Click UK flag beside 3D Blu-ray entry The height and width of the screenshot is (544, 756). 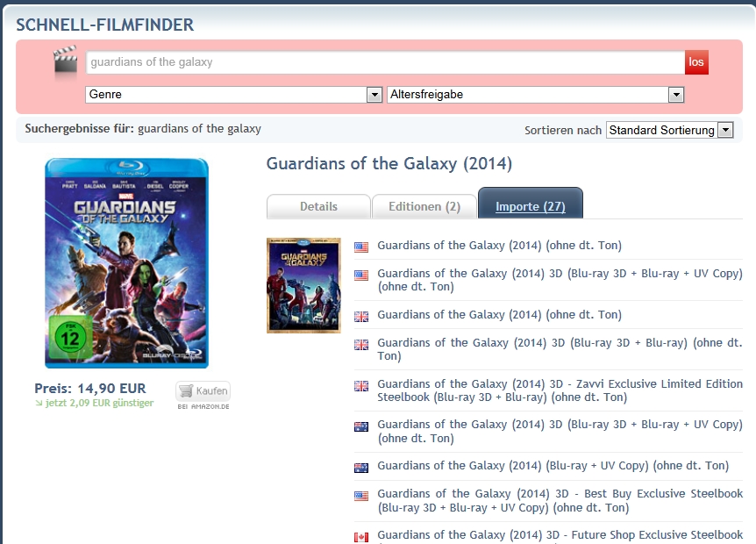click(x=361, y=344)
